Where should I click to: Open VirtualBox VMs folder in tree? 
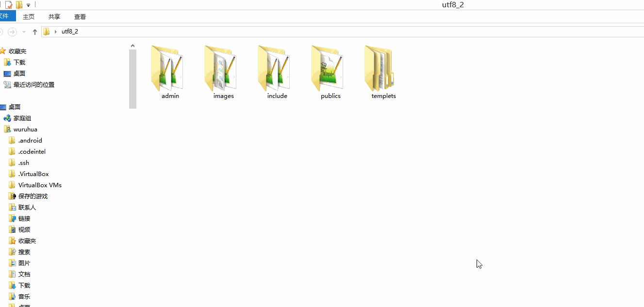tap(40, 185)
